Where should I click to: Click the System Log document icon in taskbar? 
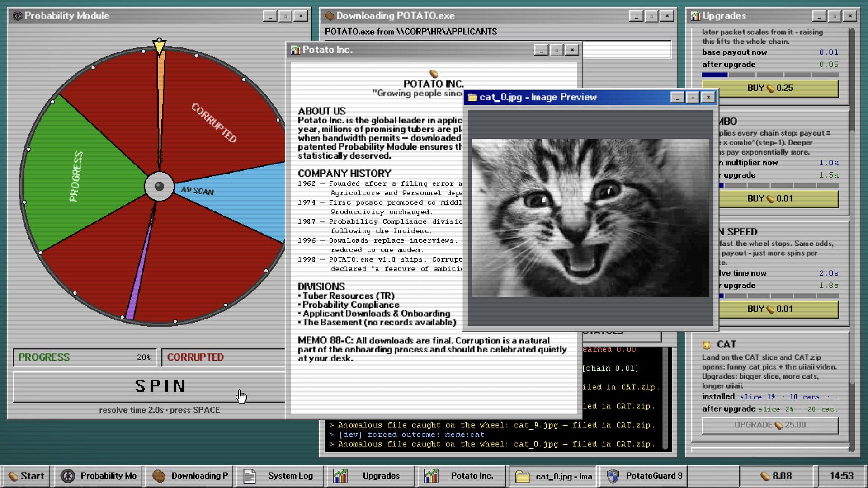(250, 476)
